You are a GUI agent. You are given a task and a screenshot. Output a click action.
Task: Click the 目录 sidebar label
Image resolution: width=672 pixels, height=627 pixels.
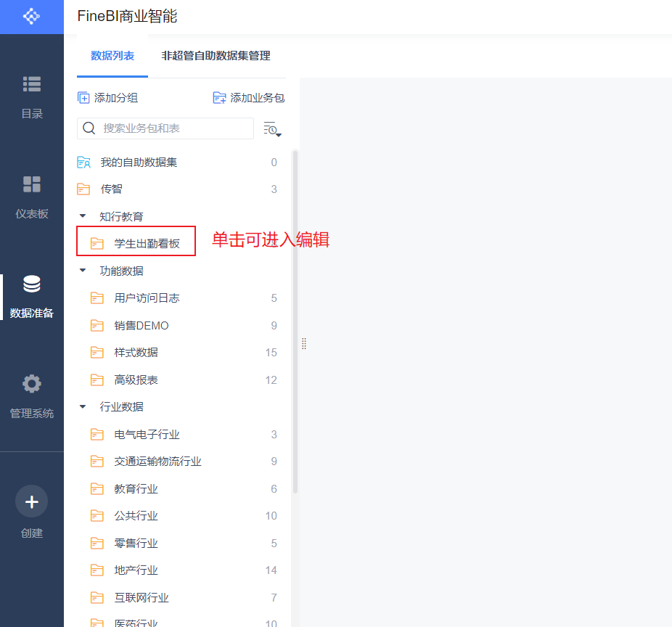pos(32,114)
